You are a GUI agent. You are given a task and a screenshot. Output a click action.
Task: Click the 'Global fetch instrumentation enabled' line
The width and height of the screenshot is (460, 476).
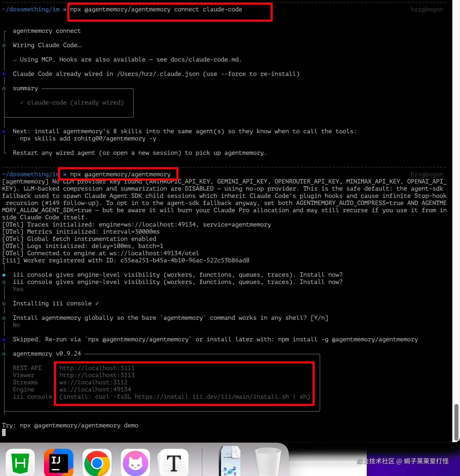[79, 239]
